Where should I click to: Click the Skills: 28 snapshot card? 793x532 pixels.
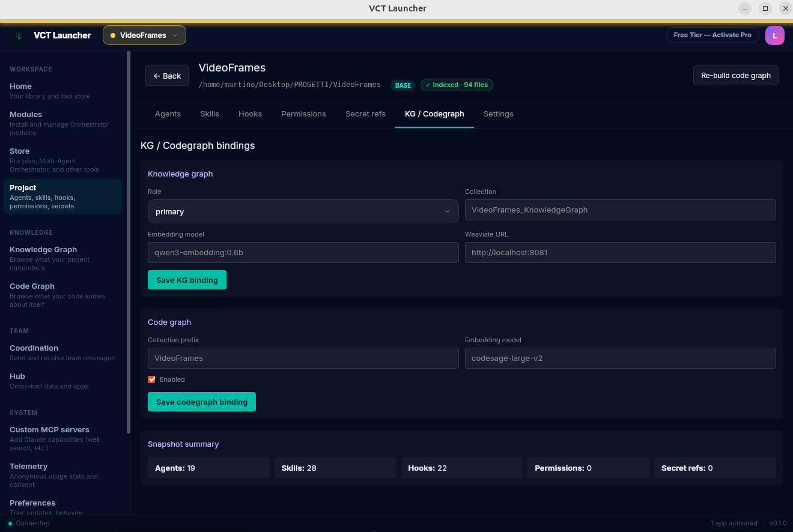pos(335,468)
